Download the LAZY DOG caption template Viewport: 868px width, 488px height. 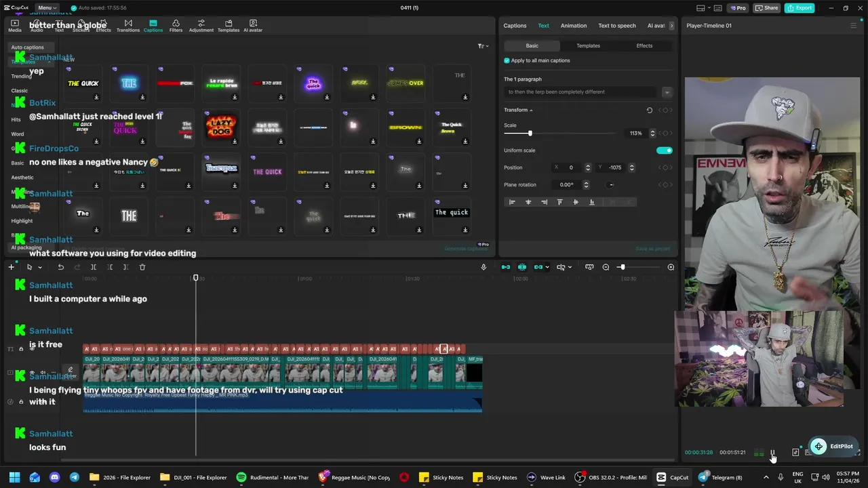point(235,142)
